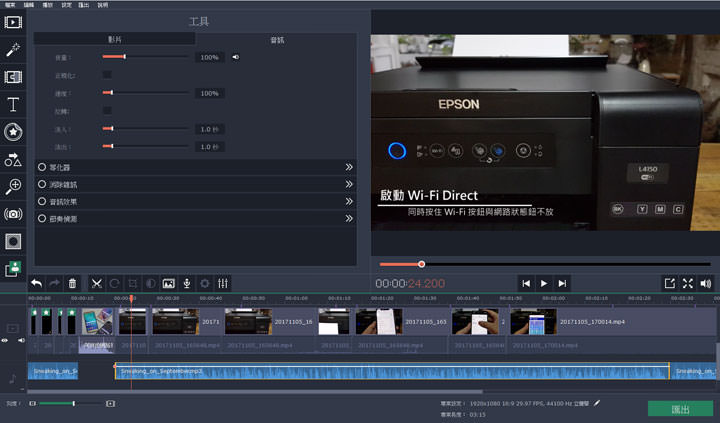Screen dimensions: 720x423
Task: Switch preview to full screen
Action: [x=687, y=283]
